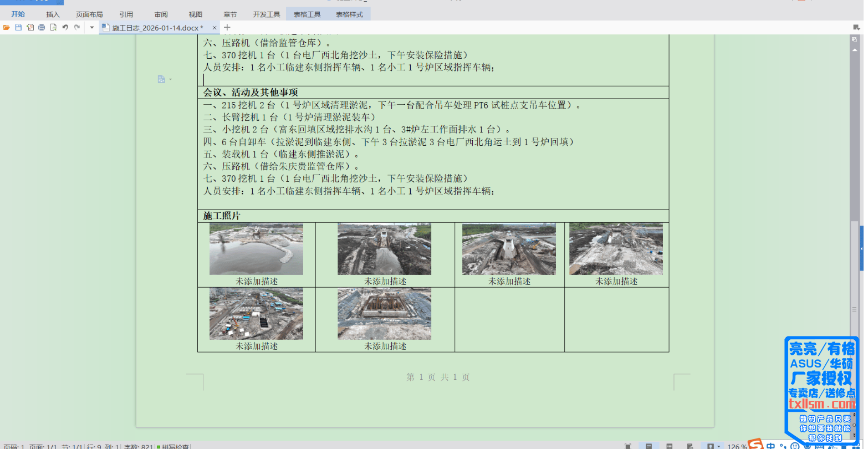Click the Open folder icon in quick toolbar
Screen dimensions: 868x449
click(x=7, y=27)
